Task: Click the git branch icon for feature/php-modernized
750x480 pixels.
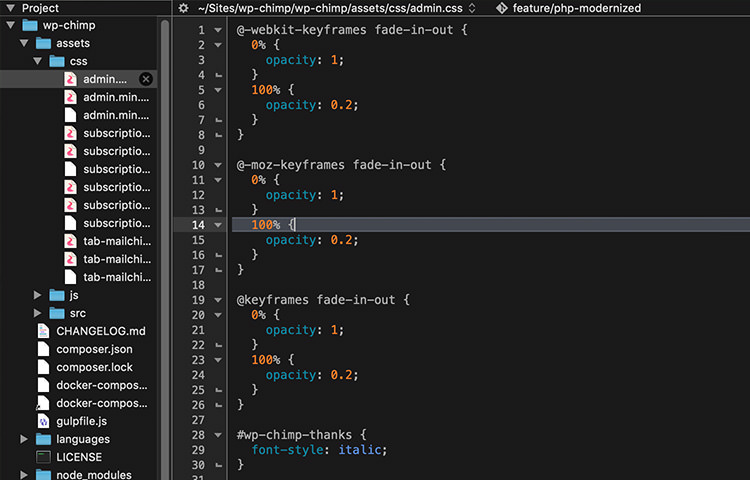Action: (502, 8)
